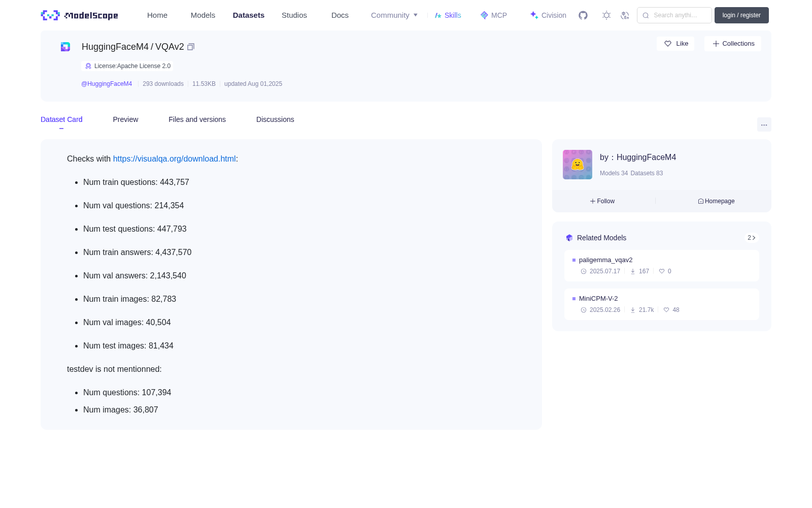Expand Related Models list via count chevron
812x508 pixels.
752,238
